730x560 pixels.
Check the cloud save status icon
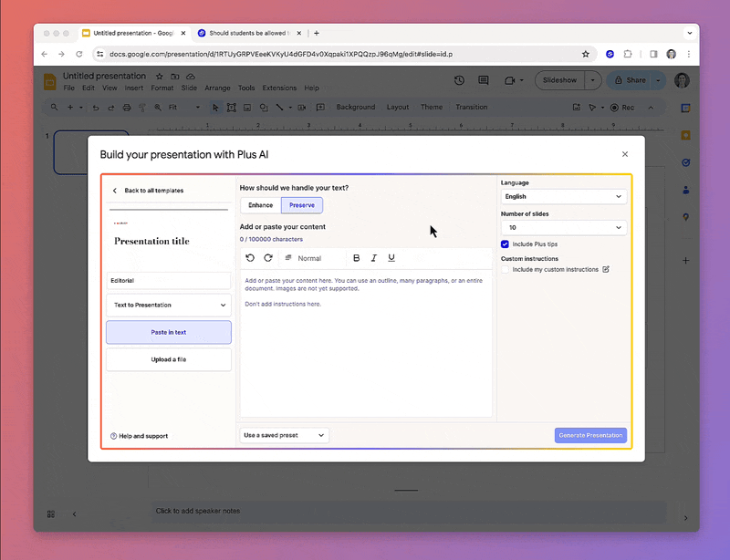[191, 76]
